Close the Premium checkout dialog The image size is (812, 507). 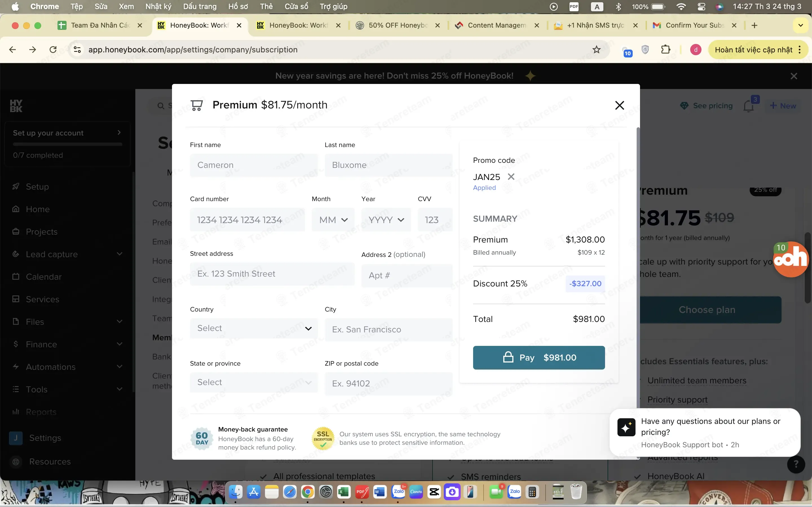pos(619,105)
